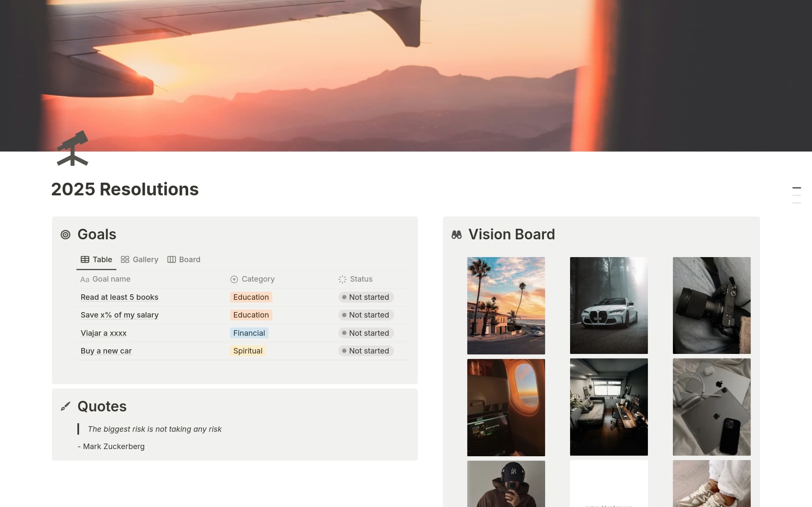The width and height of the screenshot is (812, 507).
Task: Click the Aa icon in Goal name header
Action: [85, 280]
